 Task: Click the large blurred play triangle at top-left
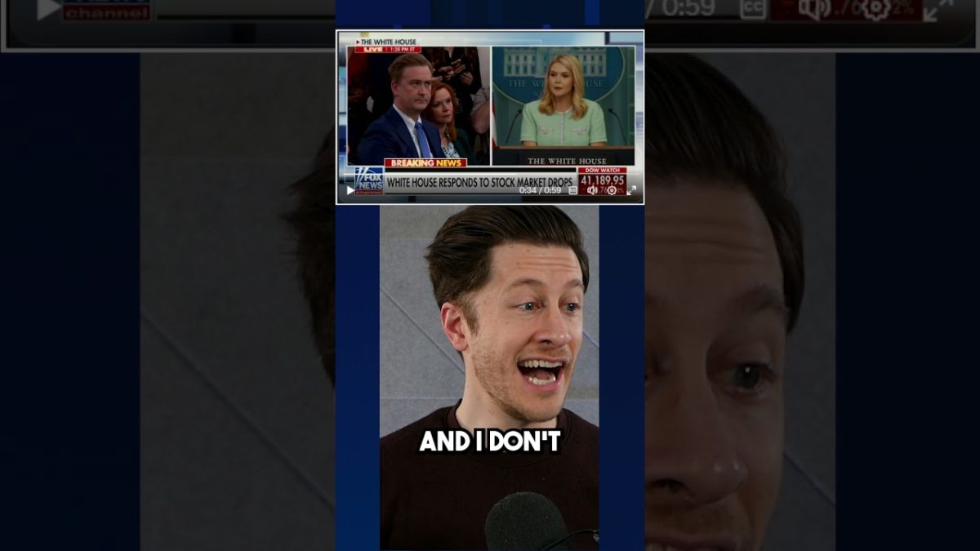(x=47, y=9)
